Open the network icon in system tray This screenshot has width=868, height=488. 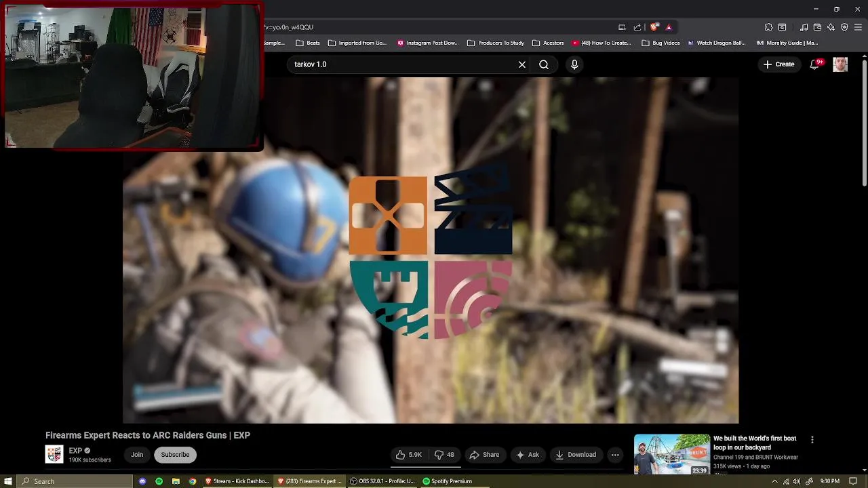pyautogui.click(x=786, y=481)
